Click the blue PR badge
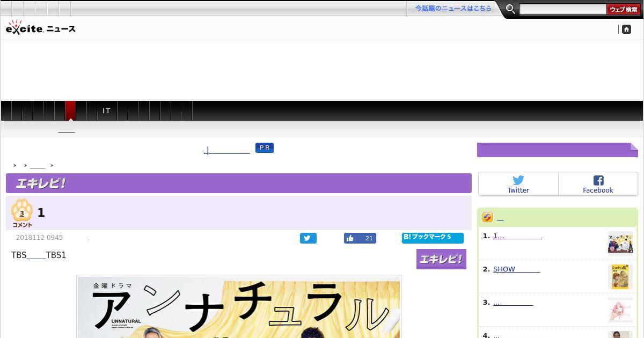The width and height of the screenshot is (644, 338). tap(265, 148)
